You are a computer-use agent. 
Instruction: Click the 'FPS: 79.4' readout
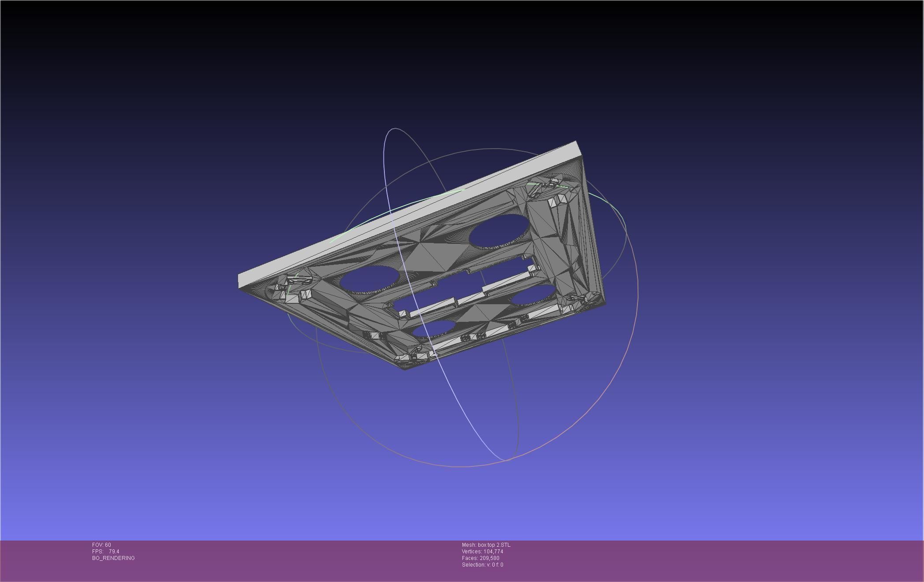click(x=106, y=552)
